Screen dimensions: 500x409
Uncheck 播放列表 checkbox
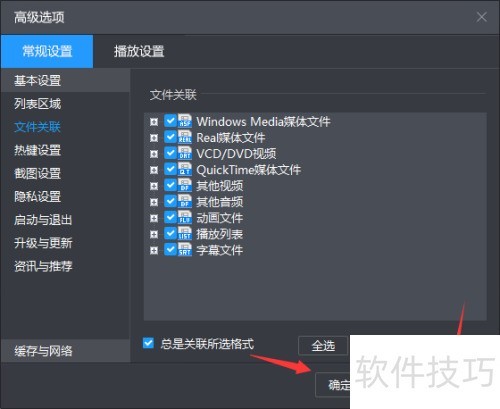pyautogui.click(x=170, y=233)
